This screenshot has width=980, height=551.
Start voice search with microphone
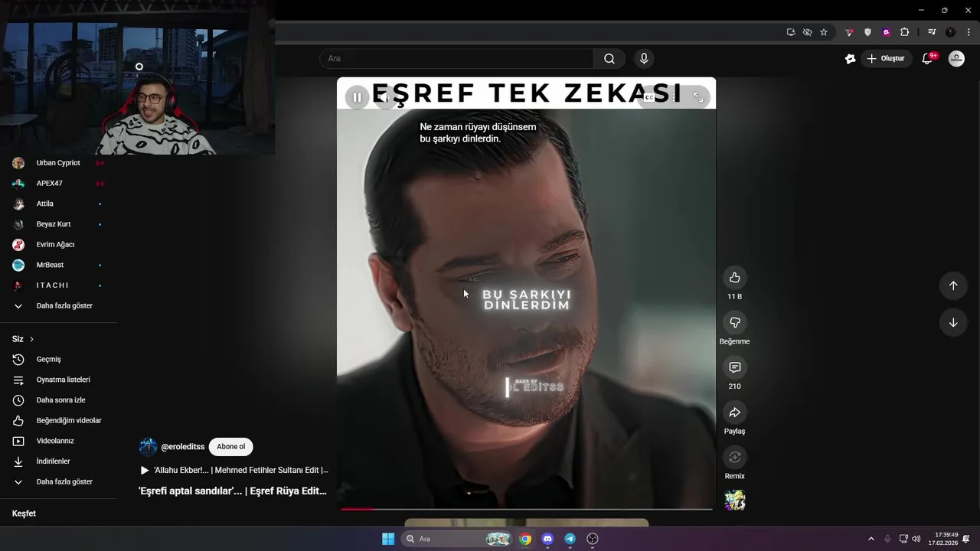point(644,59)
